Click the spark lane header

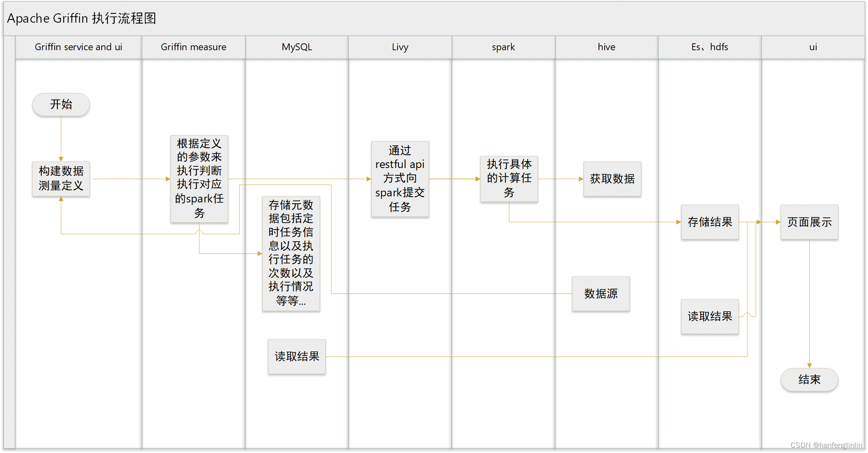503,47
